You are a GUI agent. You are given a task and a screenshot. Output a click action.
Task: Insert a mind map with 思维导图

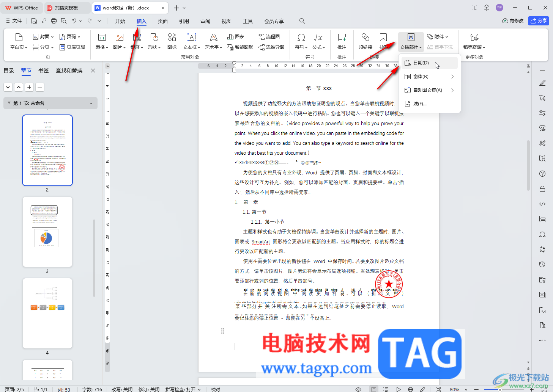[271, 47]
